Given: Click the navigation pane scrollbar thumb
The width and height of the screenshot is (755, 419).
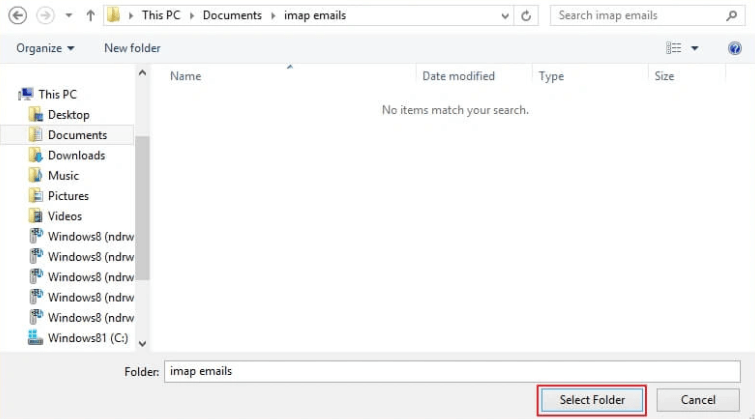Looking at the screenshot, I should point(142,208).
